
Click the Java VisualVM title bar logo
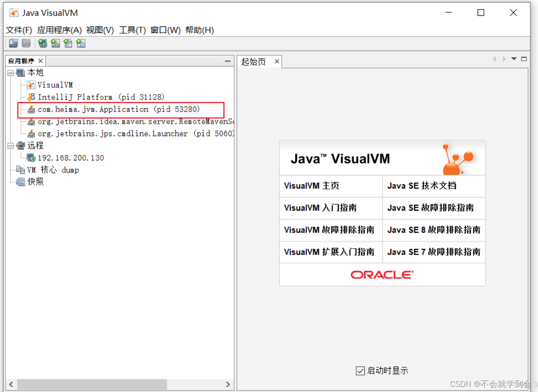pos(14,13)
